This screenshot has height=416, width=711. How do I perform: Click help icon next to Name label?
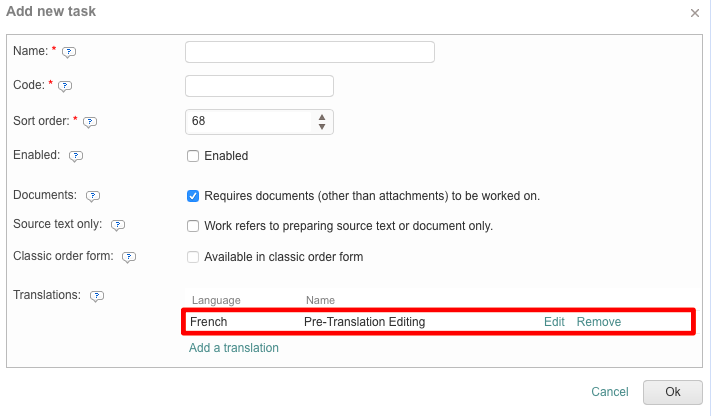[69, 52]
